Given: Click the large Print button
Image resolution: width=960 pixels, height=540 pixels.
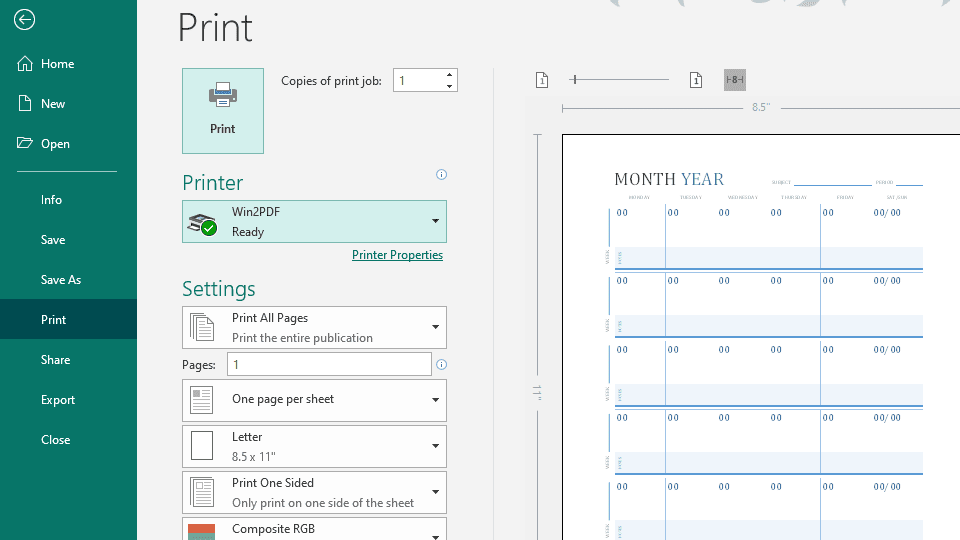Looking at the screenshot, I should pos(223,110).
